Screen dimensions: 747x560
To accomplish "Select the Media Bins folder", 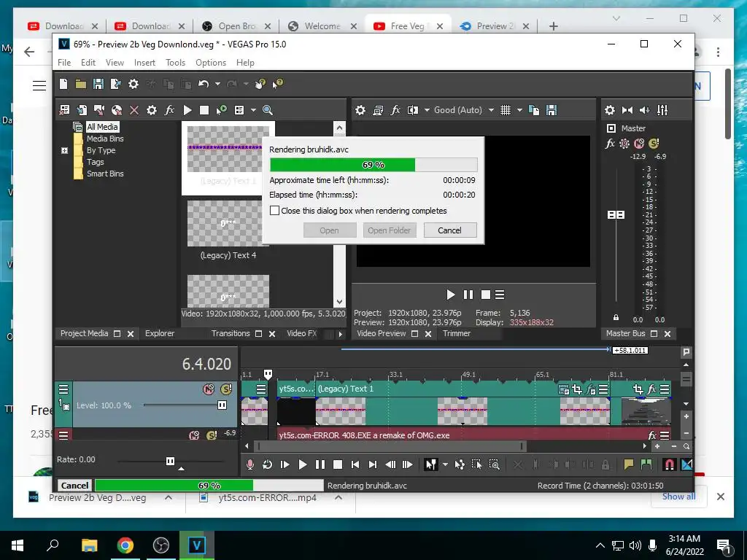I will pyautogui.click(x=105, y=139).
